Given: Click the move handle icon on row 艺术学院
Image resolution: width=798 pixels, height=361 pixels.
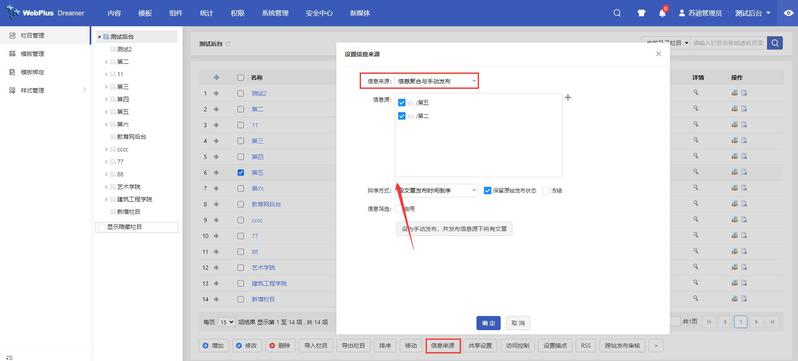Looking at the screenshot, I should [x=216, y=267].
